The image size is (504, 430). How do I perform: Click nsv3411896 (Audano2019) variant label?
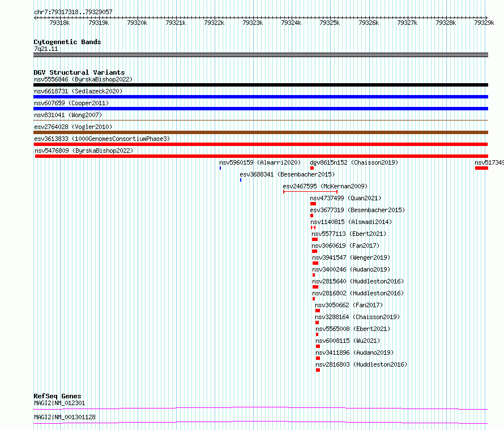[354, 352]
